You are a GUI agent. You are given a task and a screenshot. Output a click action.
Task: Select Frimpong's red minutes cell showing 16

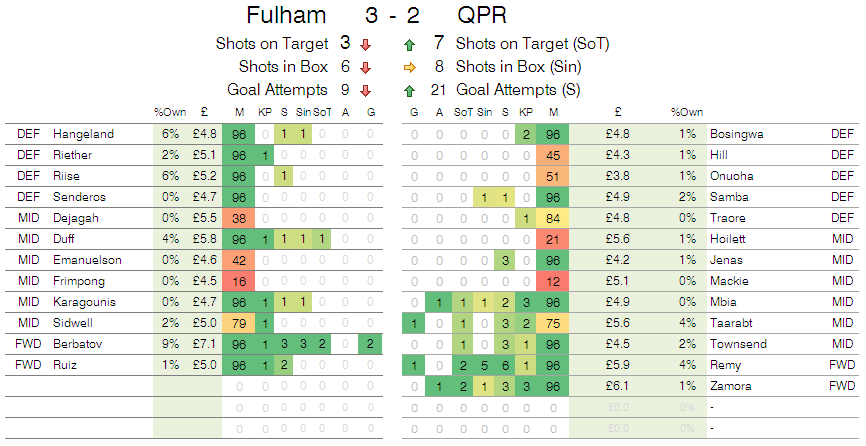coord(239,282)
